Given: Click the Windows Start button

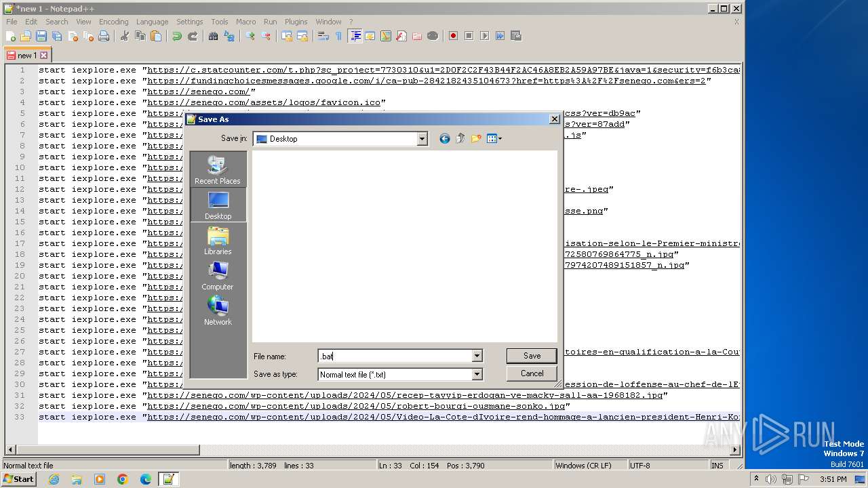Looking at the screenshot, I should (x=19, y=479).
